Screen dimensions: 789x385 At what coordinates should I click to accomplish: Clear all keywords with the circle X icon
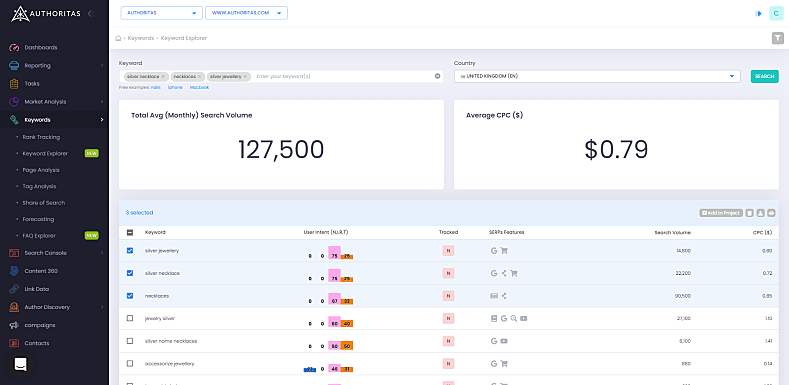coord(437,76)
